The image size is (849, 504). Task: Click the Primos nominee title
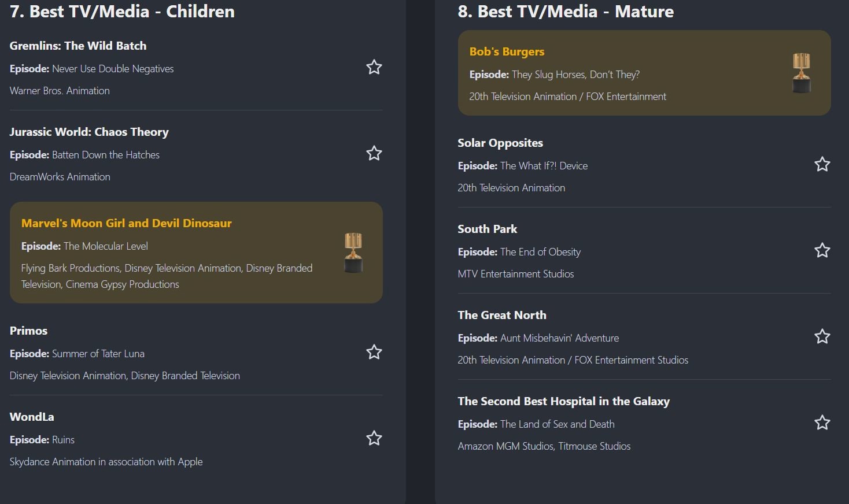tap(28, 331)
